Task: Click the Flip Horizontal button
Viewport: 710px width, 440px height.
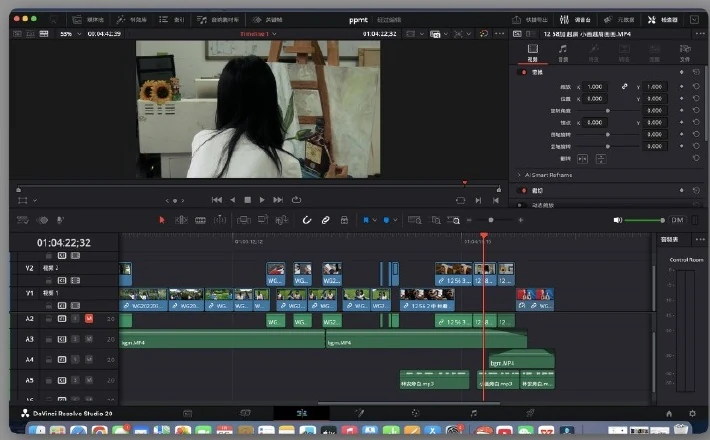Action: (583, 159)
